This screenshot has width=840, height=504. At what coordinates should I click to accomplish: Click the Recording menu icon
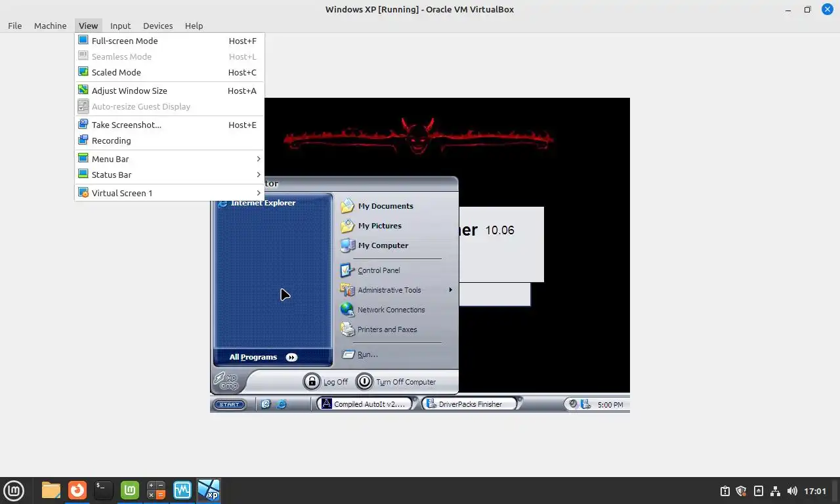pos(83,140)
